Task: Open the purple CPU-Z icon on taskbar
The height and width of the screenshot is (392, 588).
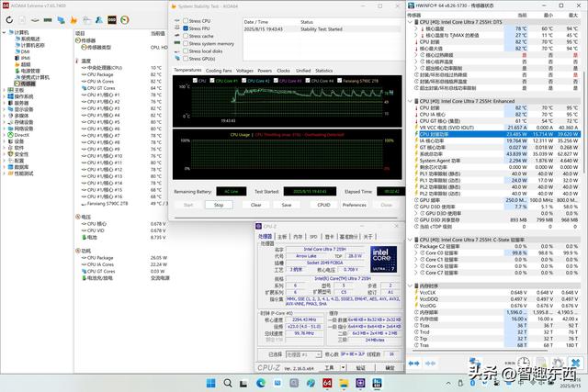Action: (x=360, y=383)
